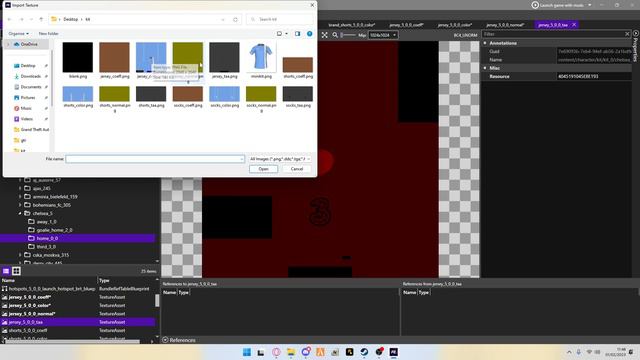Viewport: 640px width, 360px height.
Task: Select the away_1_0 folder
Action: click(46, 222)
